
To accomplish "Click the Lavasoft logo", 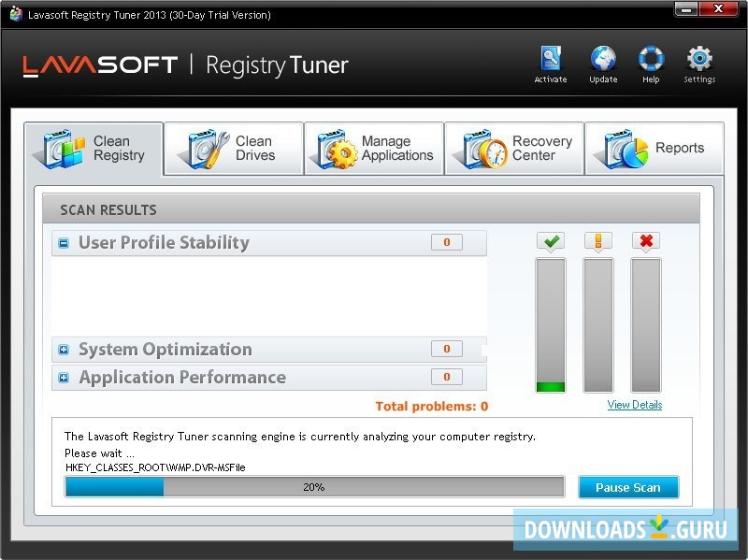I will click(x=96, y=65).
